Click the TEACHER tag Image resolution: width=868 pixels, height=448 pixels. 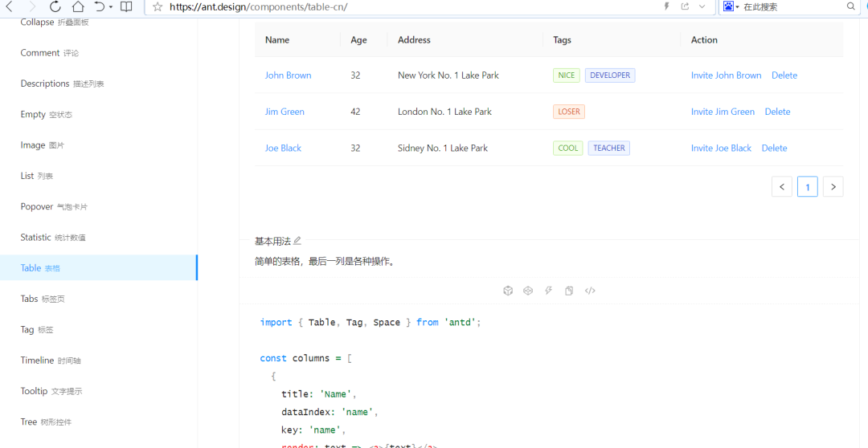tap(609, 149)
